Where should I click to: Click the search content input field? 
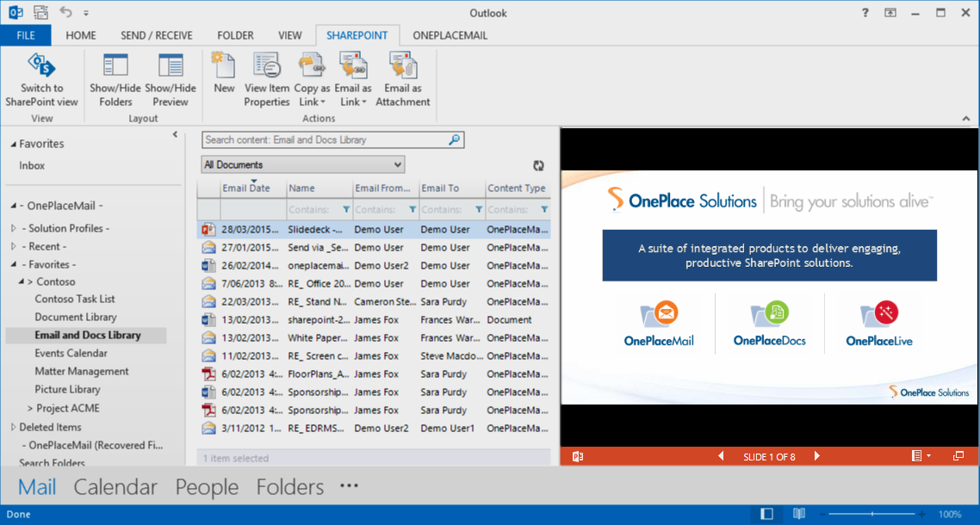[324, 139]
